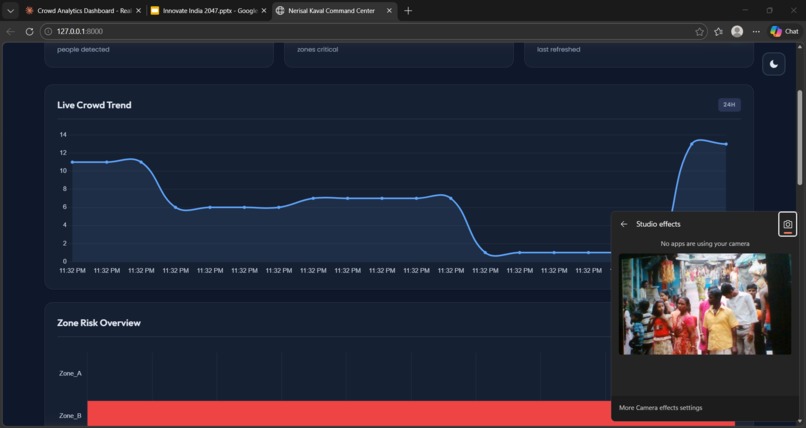806x428 pixels.
Task: Click the browser back arrow
Action: coord(11,31)
